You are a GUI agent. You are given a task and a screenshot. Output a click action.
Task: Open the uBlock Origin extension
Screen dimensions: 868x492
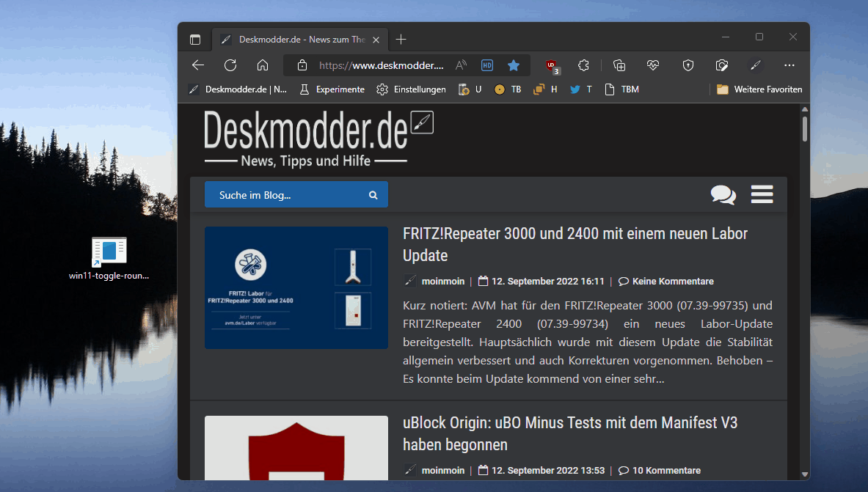[552, 67]
